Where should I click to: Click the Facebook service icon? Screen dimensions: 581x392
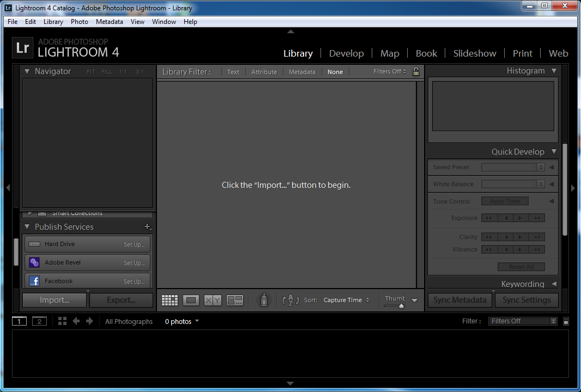pyautogui.click(x=34, y=281)
